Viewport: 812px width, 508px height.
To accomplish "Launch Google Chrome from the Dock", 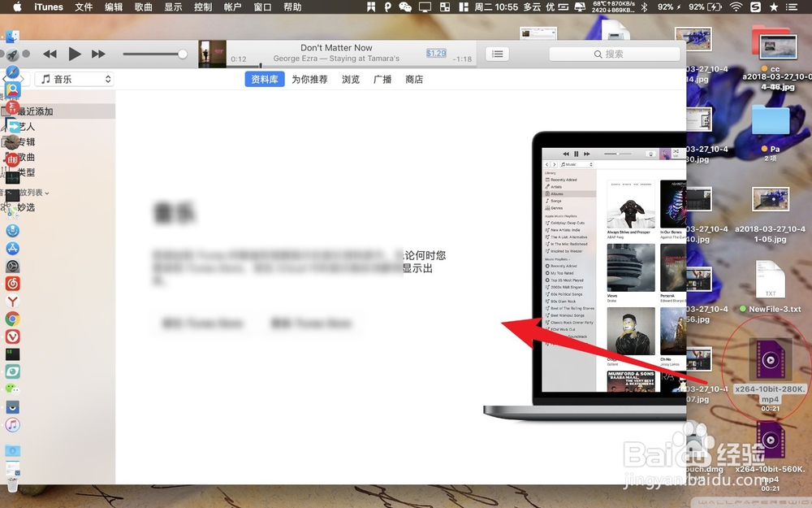I will tap(12, 319).
